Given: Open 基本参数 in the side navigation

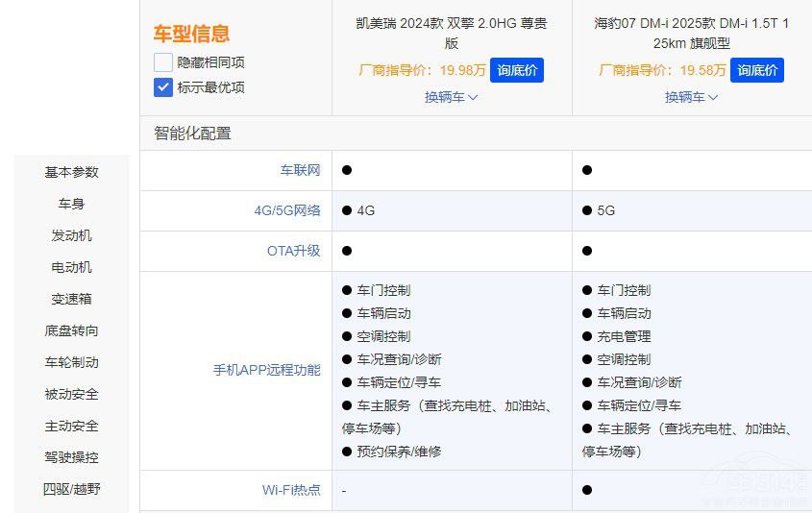Looking at the screenshot, I should [71, 172].
